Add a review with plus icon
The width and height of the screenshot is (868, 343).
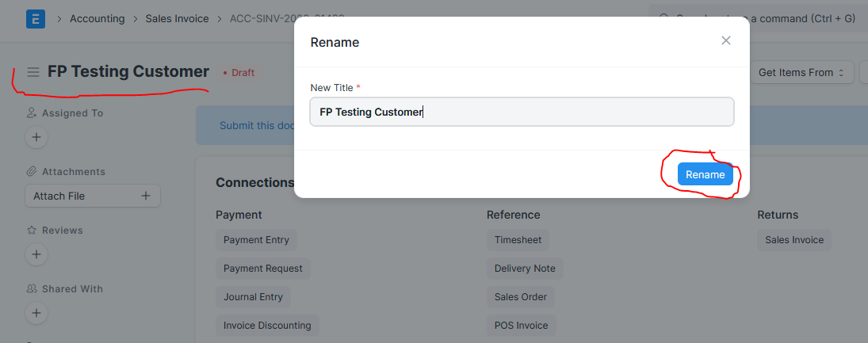36,254
